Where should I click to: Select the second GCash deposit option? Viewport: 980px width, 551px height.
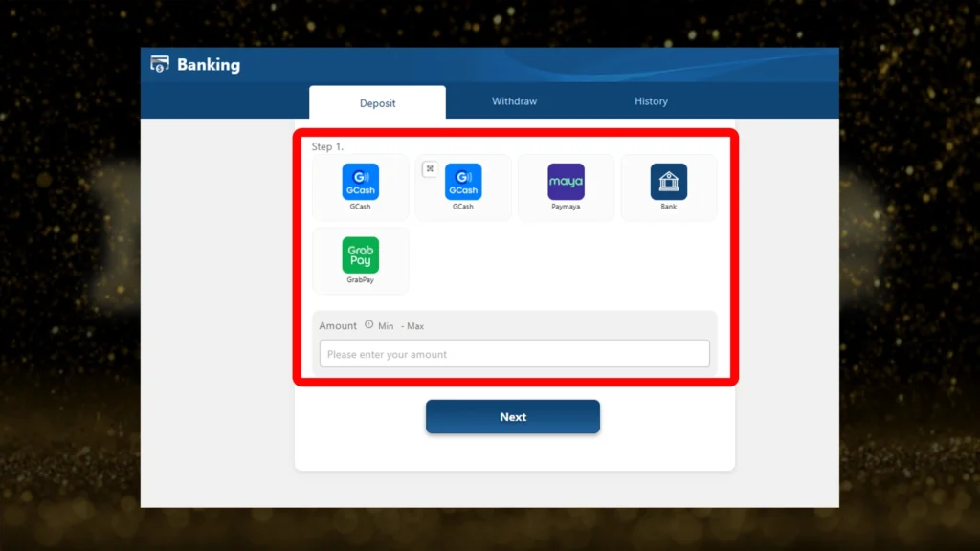point(463,182)
